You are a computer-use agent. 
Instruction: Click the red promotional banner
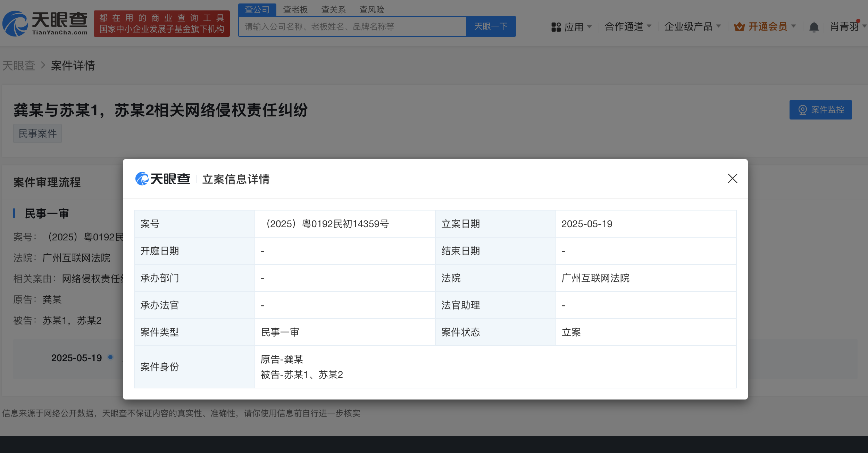pos(161,24)
